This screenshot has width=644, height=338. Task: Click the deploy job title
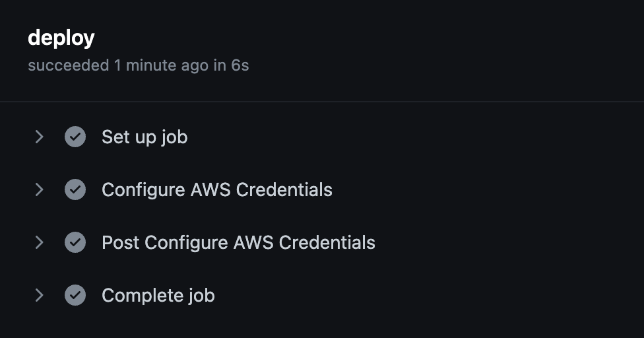[x=61, y=38]
